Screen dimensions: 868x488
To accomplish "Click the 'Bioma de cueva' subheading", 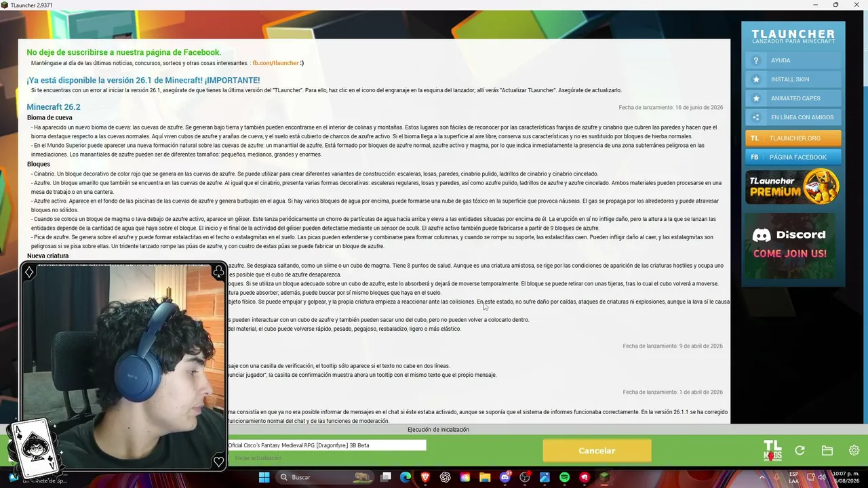I will tap(50, 118).
